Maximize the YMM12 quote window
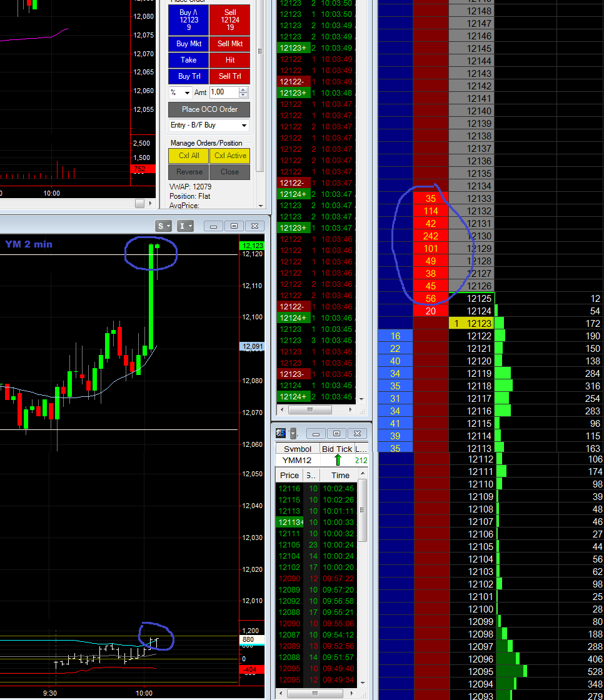Screen dimensions: 604x700 [336, 434]
